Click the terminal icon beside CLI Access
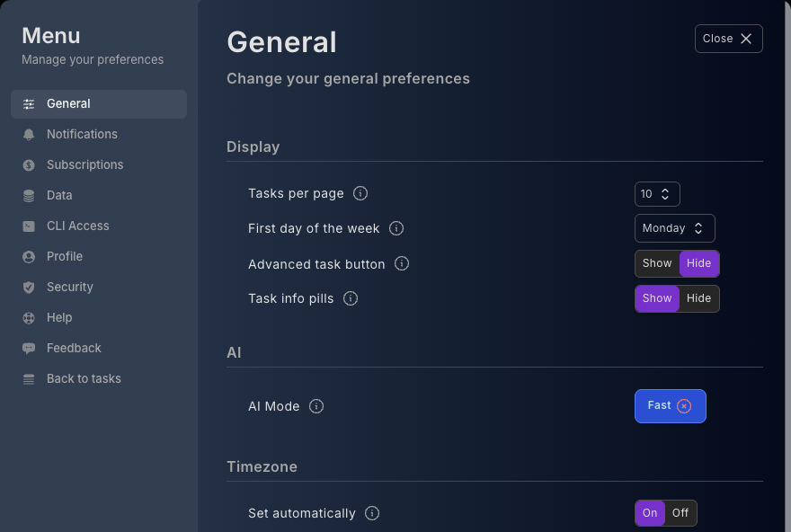The height and width of the screenshot is (532, 791). (x=29, y=226)
